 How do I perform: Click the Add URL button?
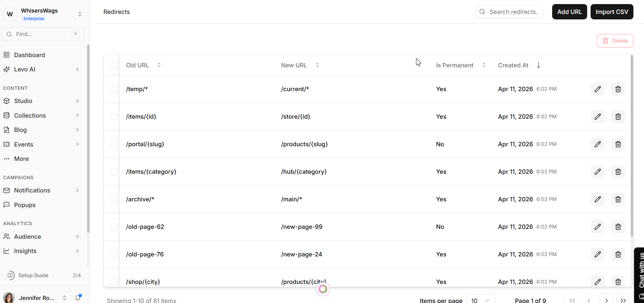[569, 12]
